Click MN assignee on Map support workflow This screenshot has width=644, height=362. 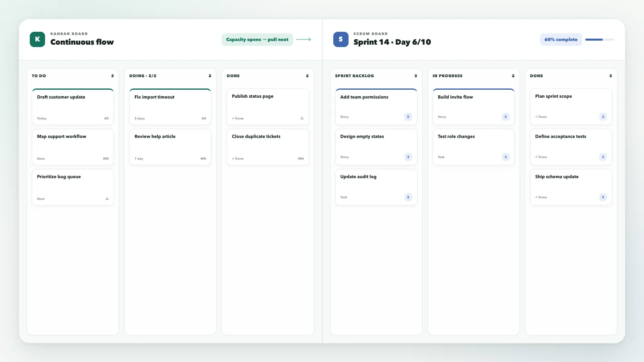[x=106, y=158]
